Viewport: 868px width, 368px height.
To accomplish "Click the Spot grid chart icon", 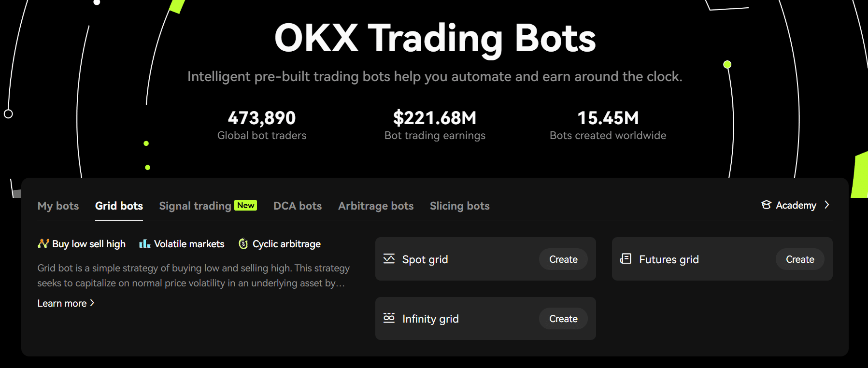I will tap(389, 259).
